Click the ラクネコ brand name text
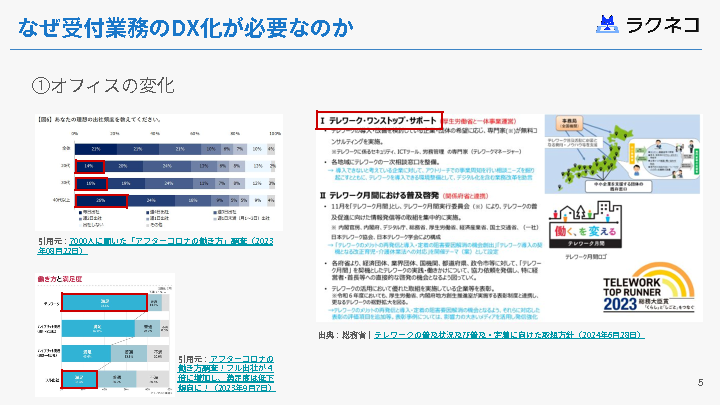This screenshot has height=405, width=720. coord(663,24)
